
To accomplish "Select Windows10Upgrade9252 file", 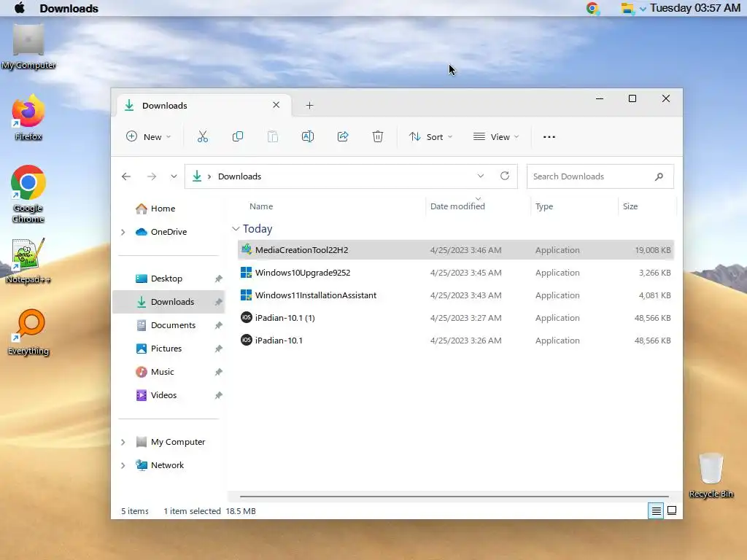I will [455, 273].
